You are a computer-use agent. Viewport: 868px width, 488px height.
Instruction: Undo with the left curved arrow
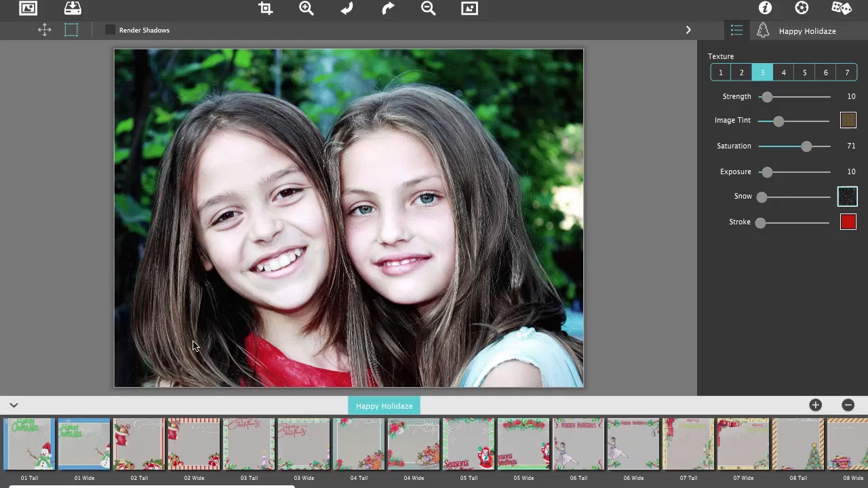[x=347, y=8]
